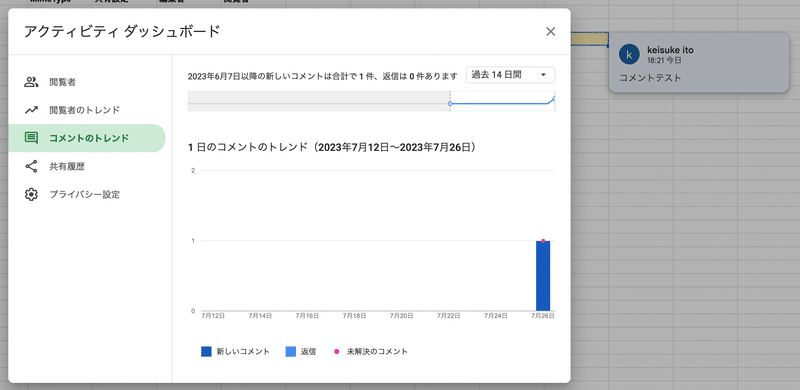Select the highlighted yellow spreadsheet cell
This screenshot has height=390, width=800.
click(589, 39)
